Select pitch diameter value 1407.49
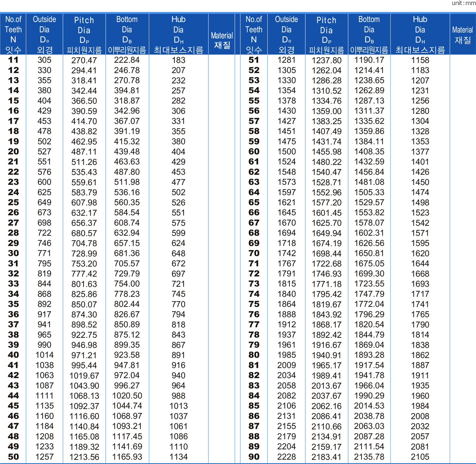 (x=327, y=131)
